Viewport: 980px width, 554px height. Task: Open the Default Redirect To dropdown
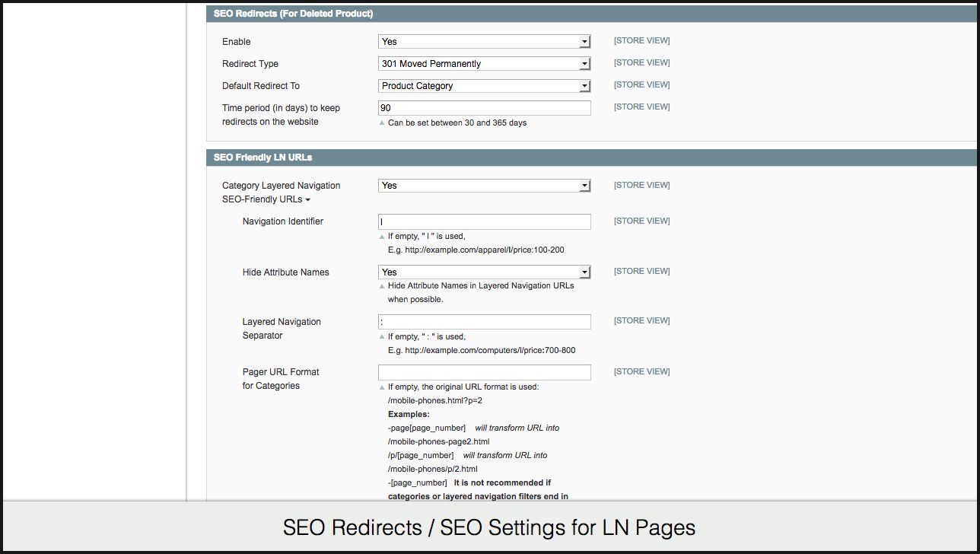(x=484, y=86)
